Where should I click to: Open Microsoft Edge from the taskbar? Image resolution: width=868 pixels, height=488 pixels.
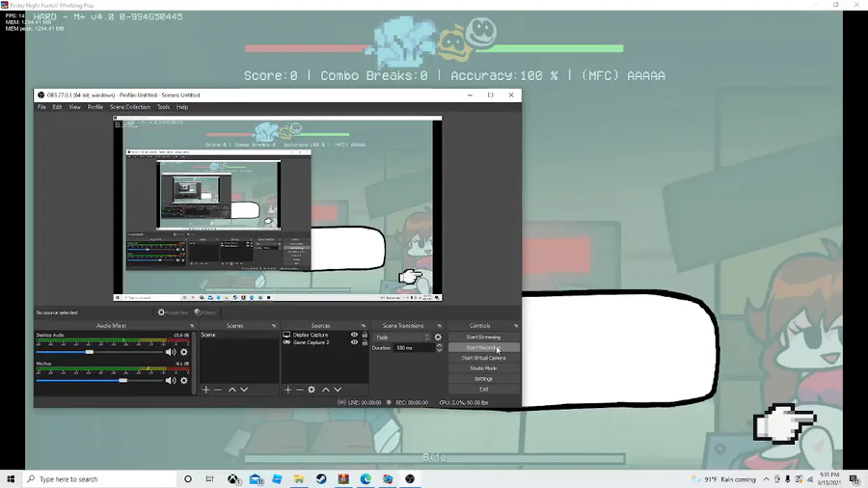point(366,479)
